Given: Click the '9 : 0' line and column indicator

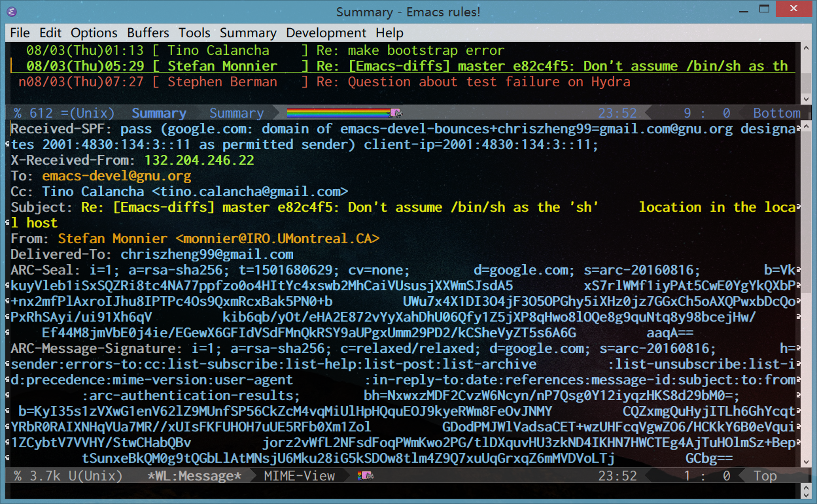Looking at the screenshot, I should [x=706, y=112].
